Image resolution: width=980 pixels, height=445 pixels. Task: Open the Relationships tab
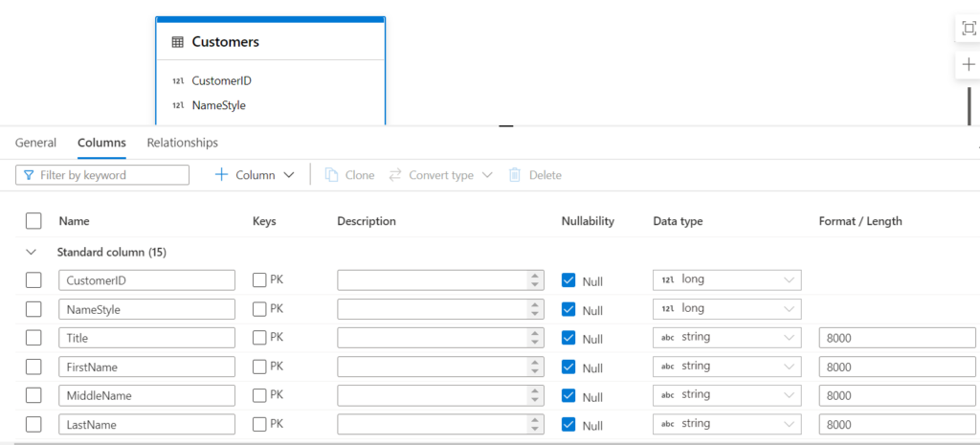[x=183, y=143]
